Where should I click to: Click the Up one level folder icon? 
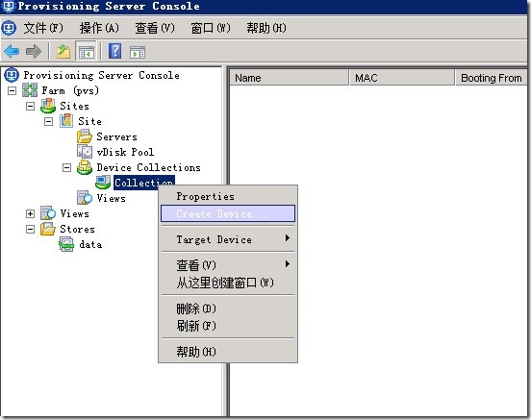point(63,52)
